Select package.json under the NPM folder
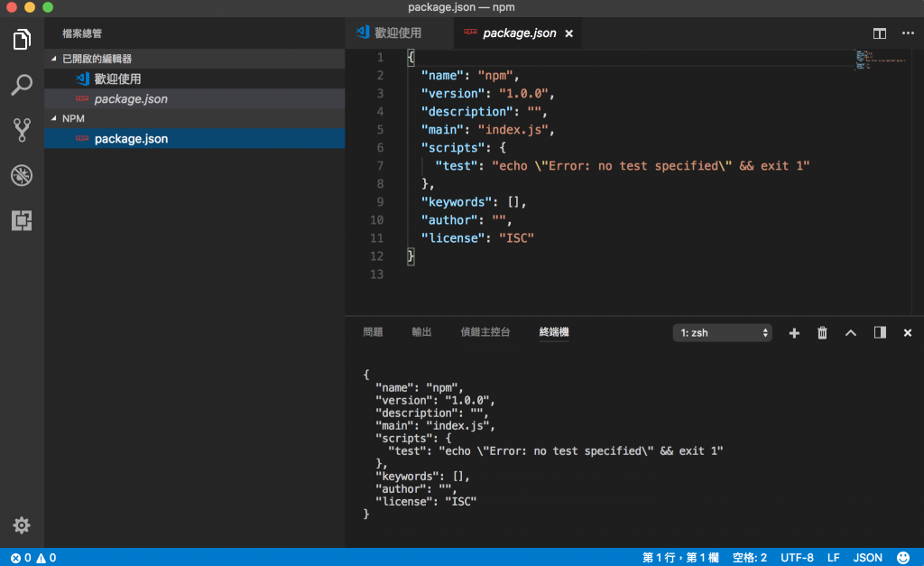924x566 pixels. [195, 138]
